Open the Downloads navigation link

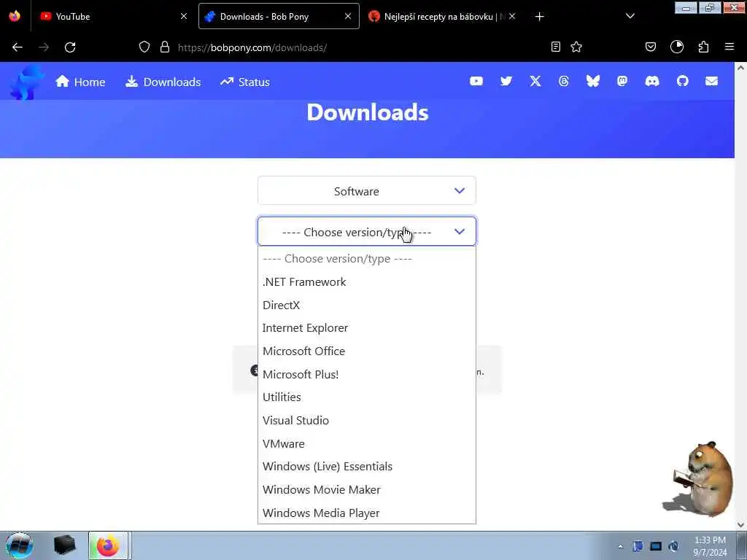point(163,82)
